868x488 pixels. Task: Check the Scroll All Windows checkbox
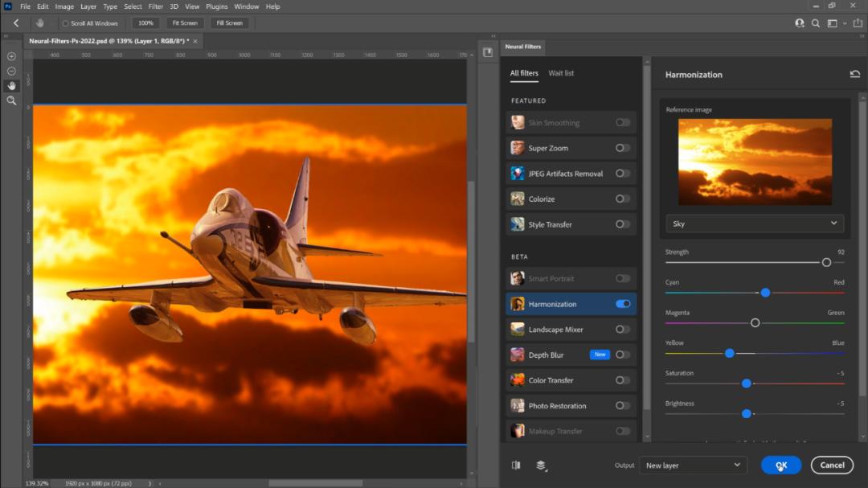coord(66,23)
